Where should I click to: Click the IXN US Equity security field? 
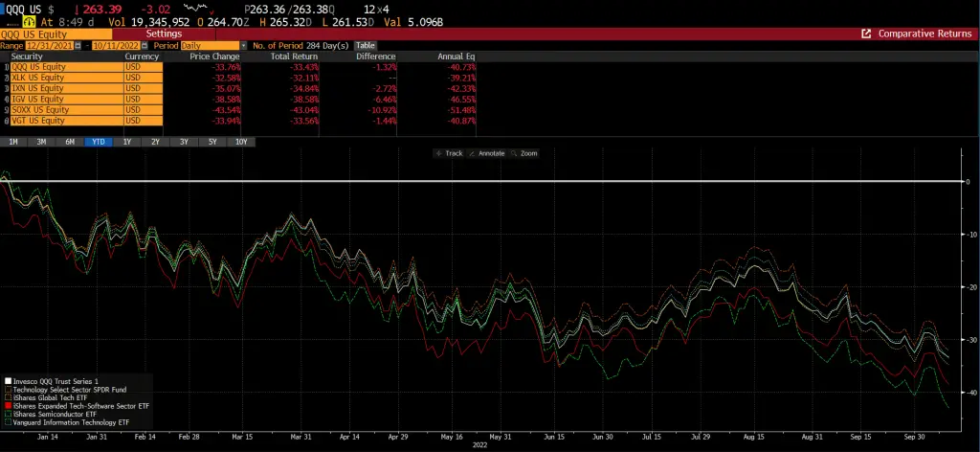pos(67,88)
